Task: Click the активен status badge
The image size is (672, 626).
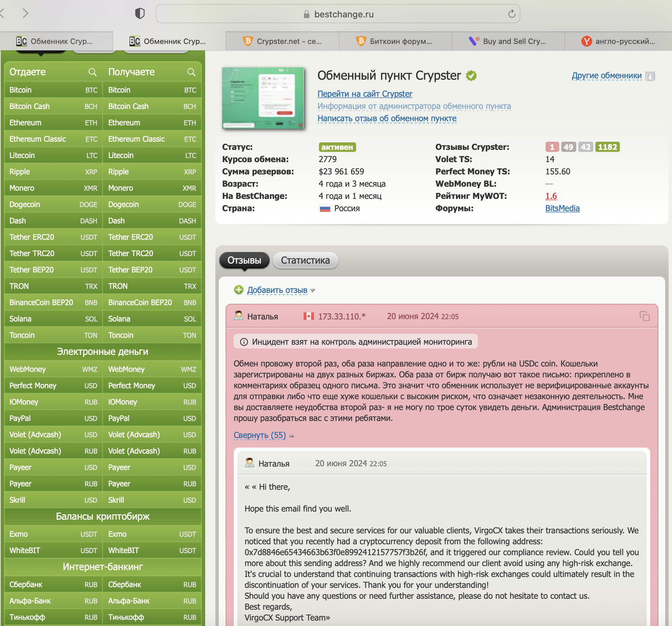Action: (337, 147)
